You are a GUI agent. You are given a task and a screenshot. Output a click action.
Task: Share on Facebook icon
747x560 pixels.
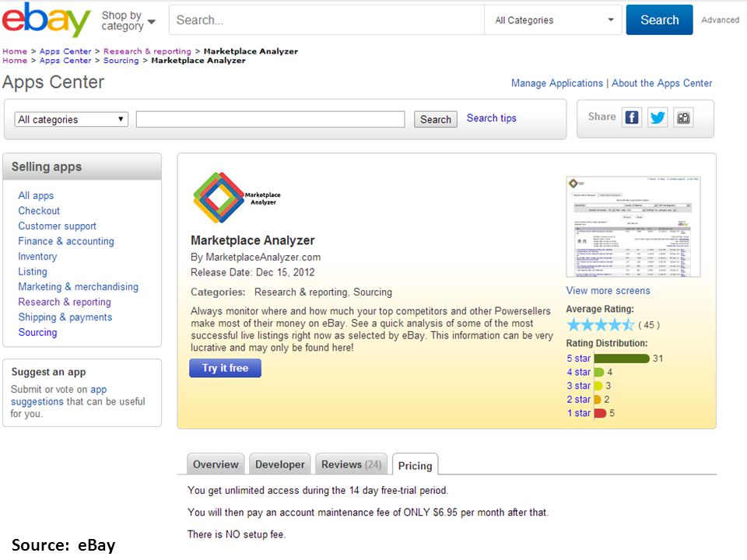[632, 117]
